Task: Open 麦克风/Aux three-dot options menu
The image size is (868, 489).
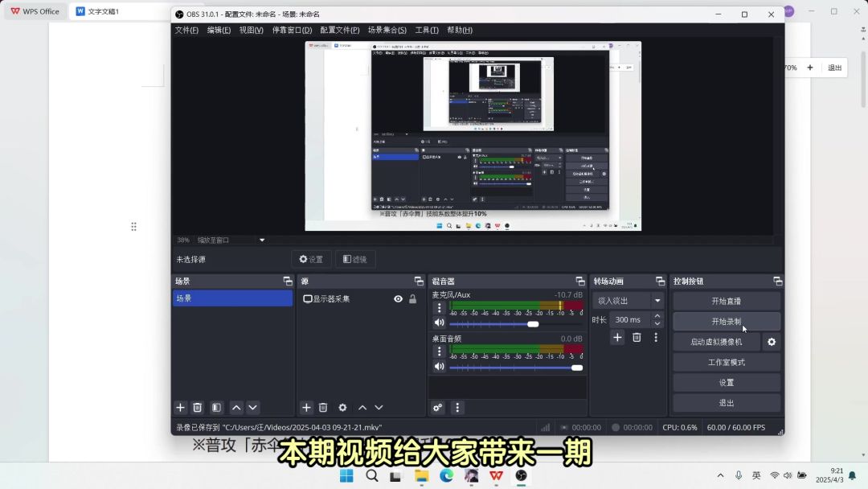Action: [439, 308]
